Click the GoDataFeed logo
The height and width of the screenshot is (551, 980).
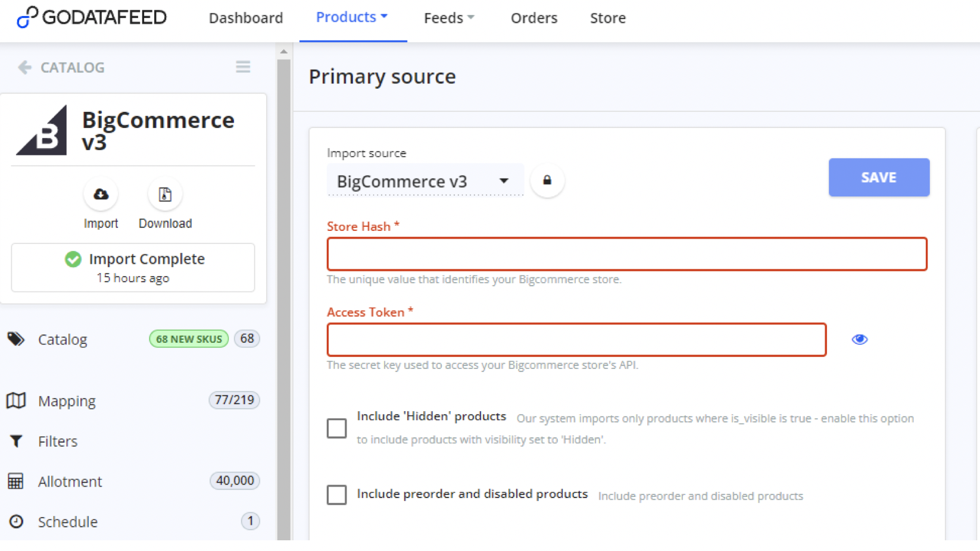coord(92,17)
